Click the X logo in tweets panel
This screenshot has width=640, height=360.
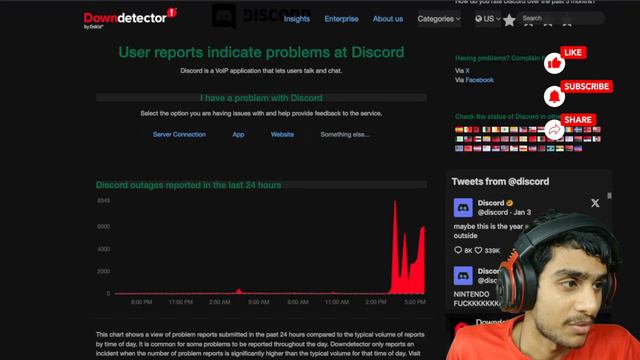pyautogui.click(x=595, y=203)
